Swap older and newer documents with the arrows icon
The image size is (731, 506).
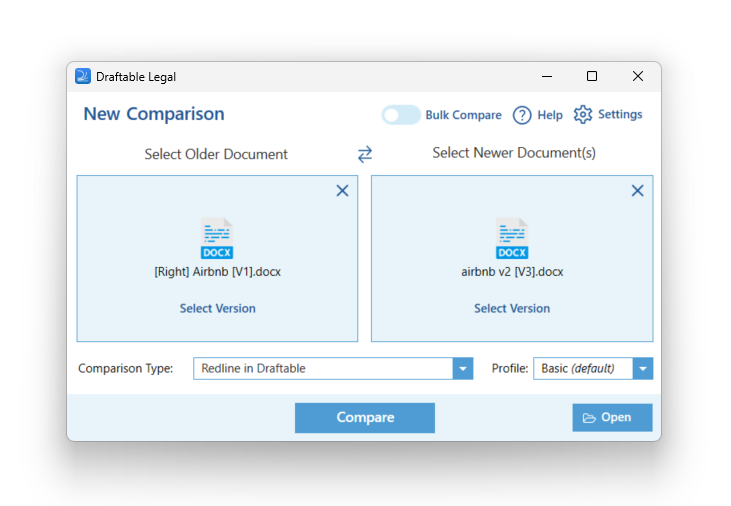tap(365, 154)
